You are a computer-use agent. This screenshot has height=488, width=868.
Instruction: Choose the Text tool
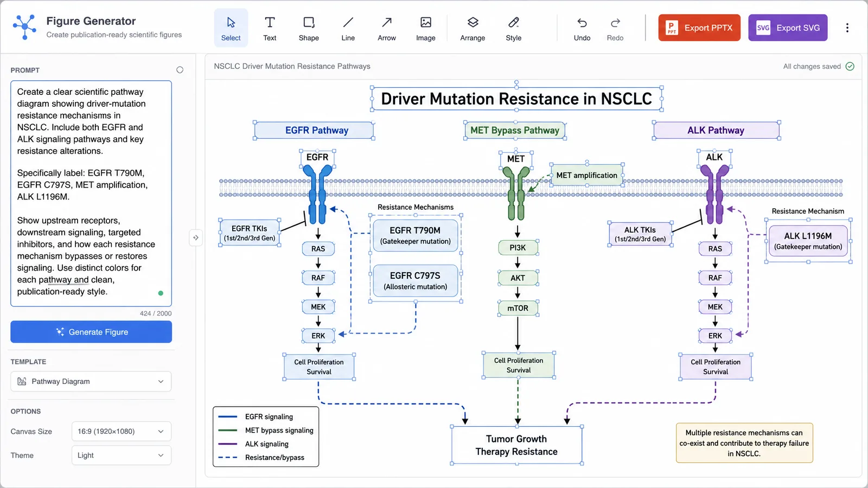[x=270, y=28]
